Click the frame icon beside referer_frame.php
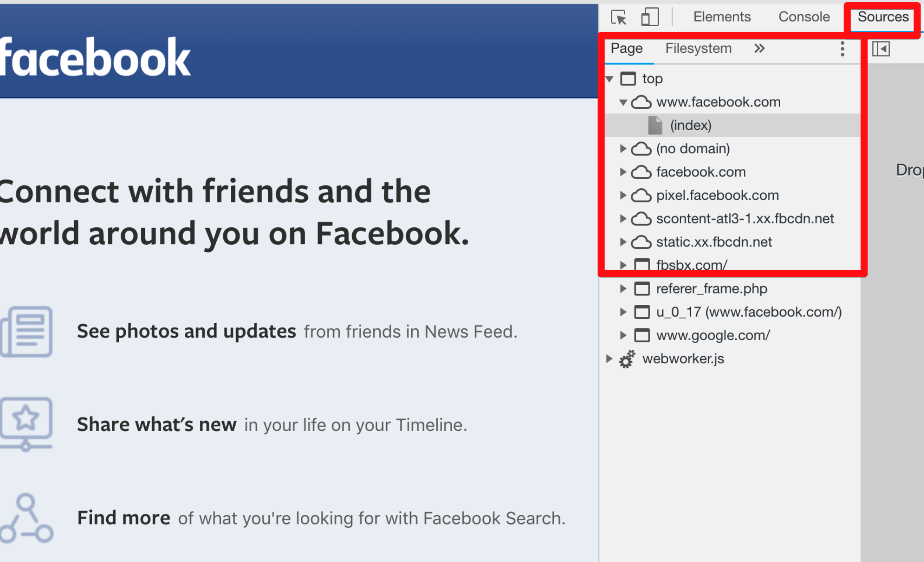The width and height of the screenshot is (924, 562). pyautogui.click(x=642, y=289)
